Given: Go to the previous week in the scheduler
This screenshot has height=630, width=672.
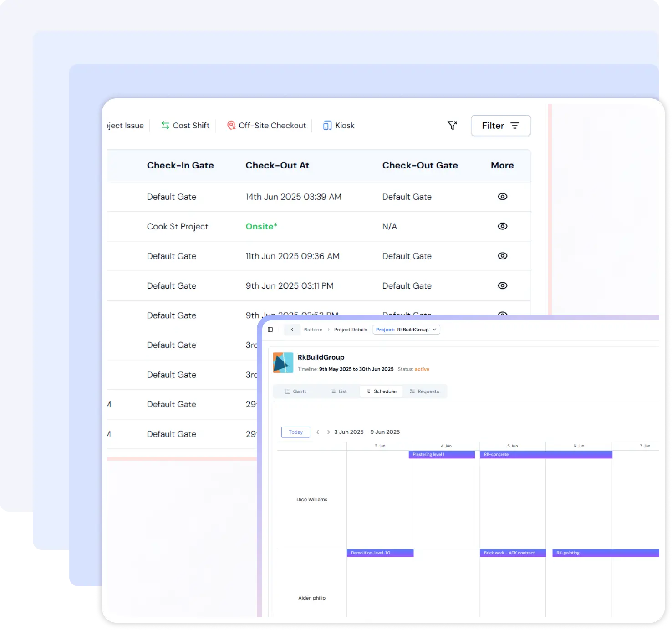Looking at the screenshot, I should [x=317, y=432].
